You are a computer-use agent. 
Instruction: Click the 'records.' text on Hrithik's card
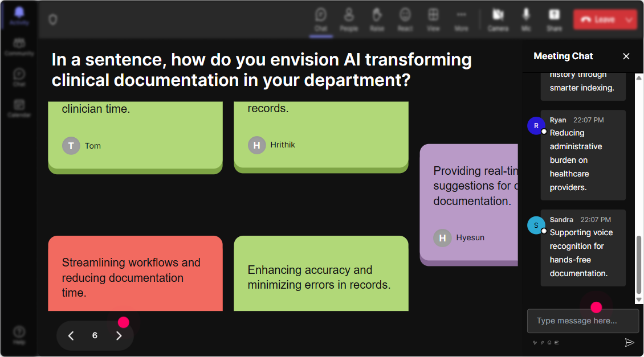(x=268, y=108)
